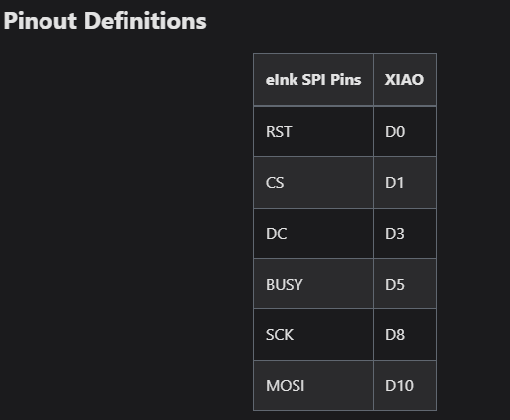This screenshot has height=420, width=510.
Task: Click the D5 pin cell
Action: pos(404,284)
